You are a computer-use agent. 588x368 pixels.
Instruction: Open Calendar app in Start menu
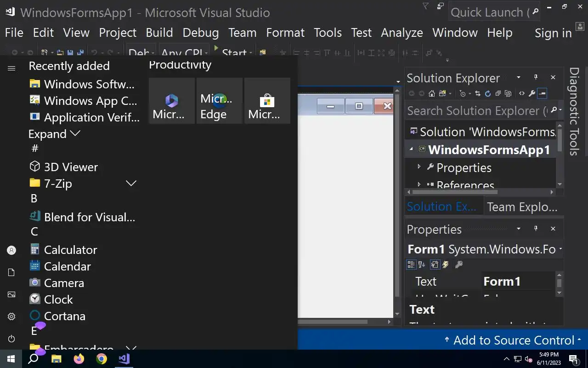tap(83, 266)
